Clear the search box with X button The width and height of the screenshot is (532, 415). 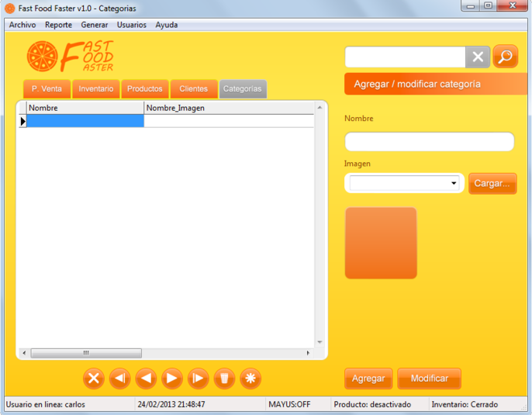tap(478, 57)
